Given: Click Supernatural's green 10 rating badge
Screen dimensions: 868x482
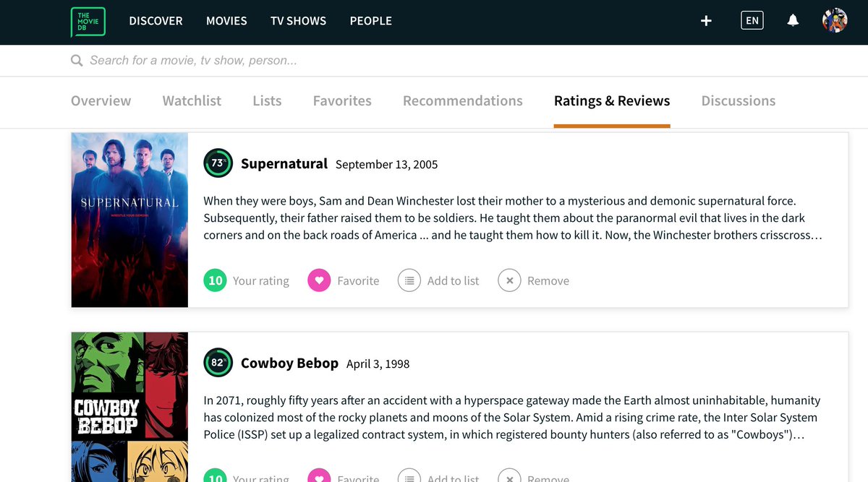Looking at the screenshot, I should tap(216, 280).
